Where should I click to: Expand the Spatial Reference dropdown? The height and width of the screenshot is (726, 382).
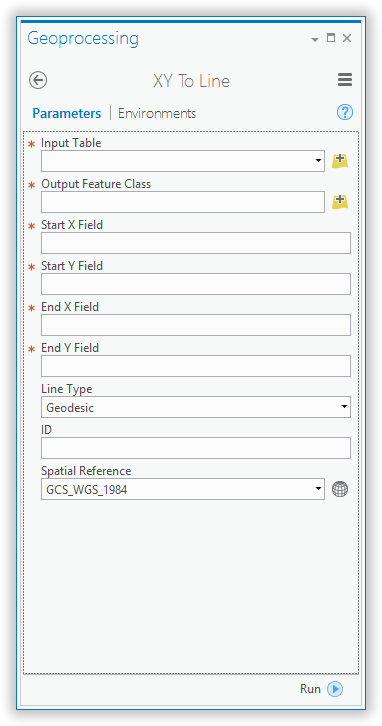point(318,489)
